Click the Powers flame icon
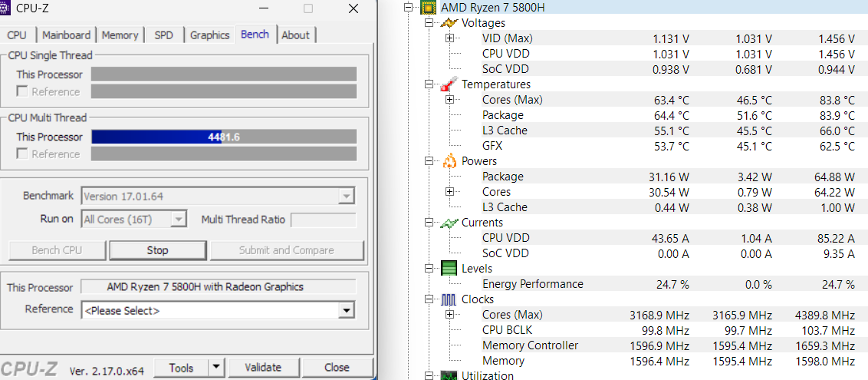The image size is (868, 380). [x=449, y=160]
